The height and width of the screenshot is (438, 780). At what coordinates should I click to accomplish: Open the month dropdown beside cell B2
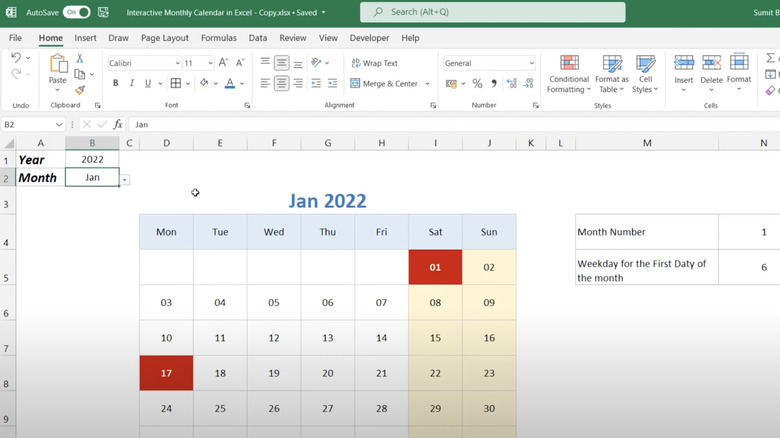point(124,179)
